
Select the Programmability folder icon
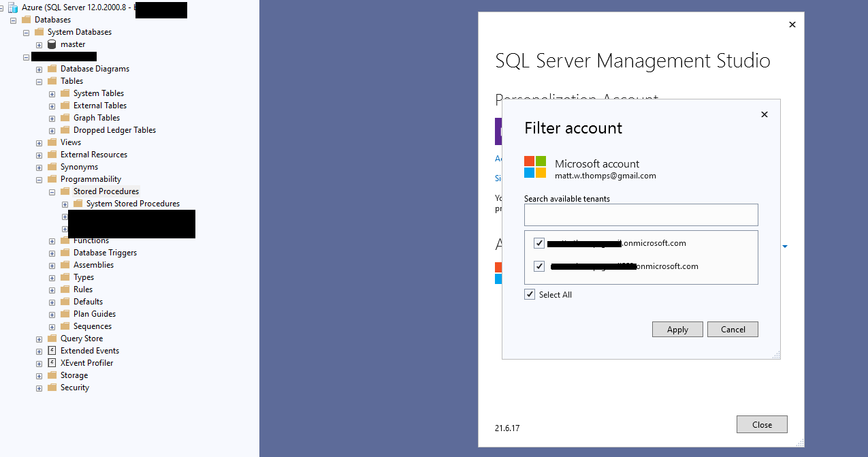click(x=52, y=179)
